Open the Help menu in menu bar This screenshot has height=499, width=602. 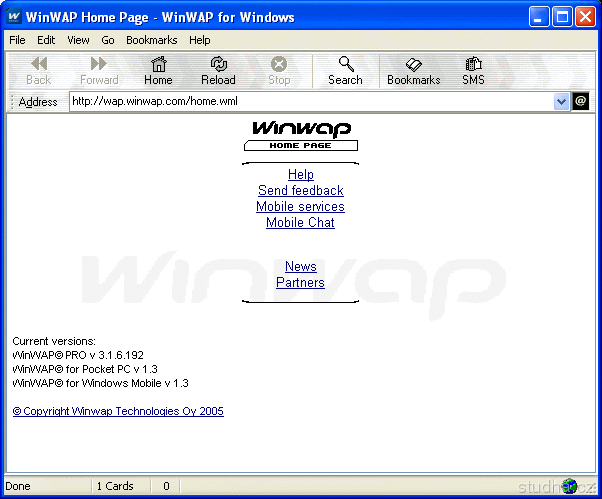(200, 40)
